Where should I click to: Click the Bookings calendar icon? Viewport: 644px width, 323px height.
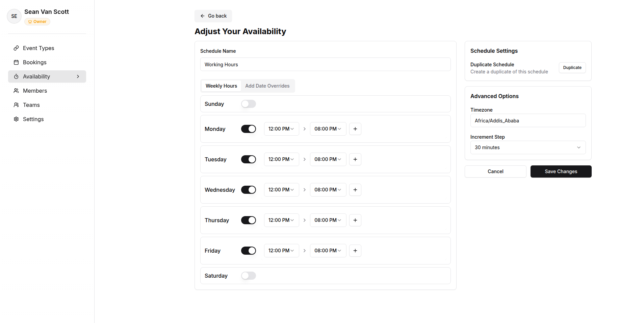click(x=16, y=62)
